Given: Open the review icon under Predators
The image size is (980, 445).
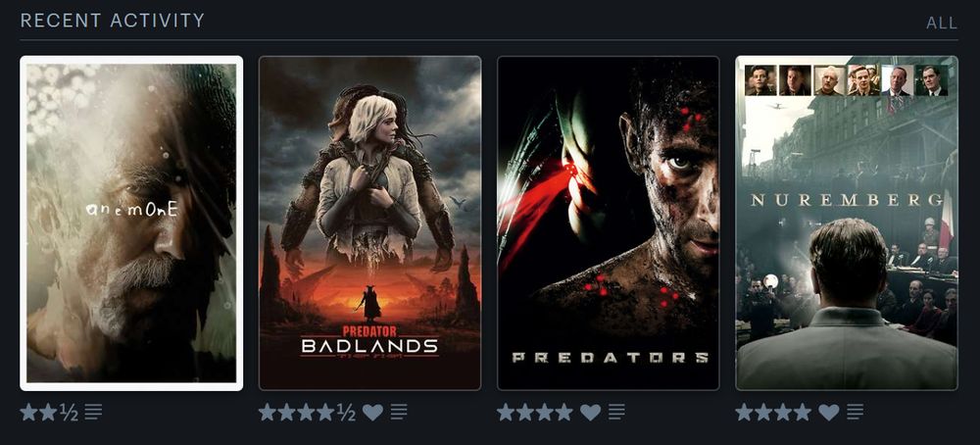Looking at the screenshot, I should (616, 412).
